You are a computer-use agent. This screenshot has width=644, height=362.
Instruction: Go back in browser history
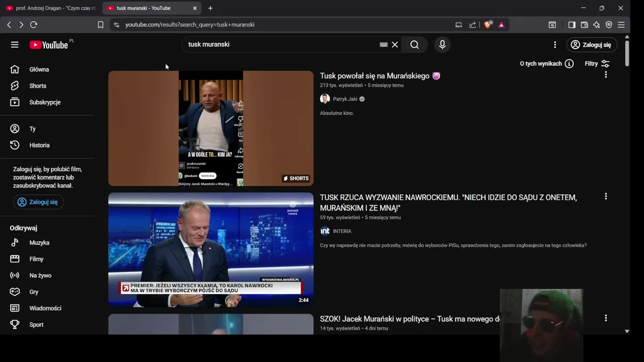pos(9,25)
